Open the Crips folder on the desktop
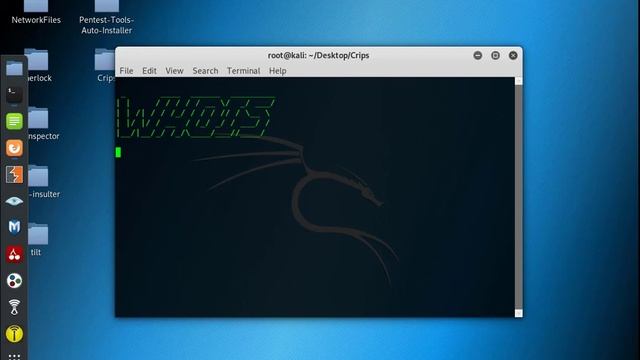Viewport: 640px width, 360px height. coord(105,65)
